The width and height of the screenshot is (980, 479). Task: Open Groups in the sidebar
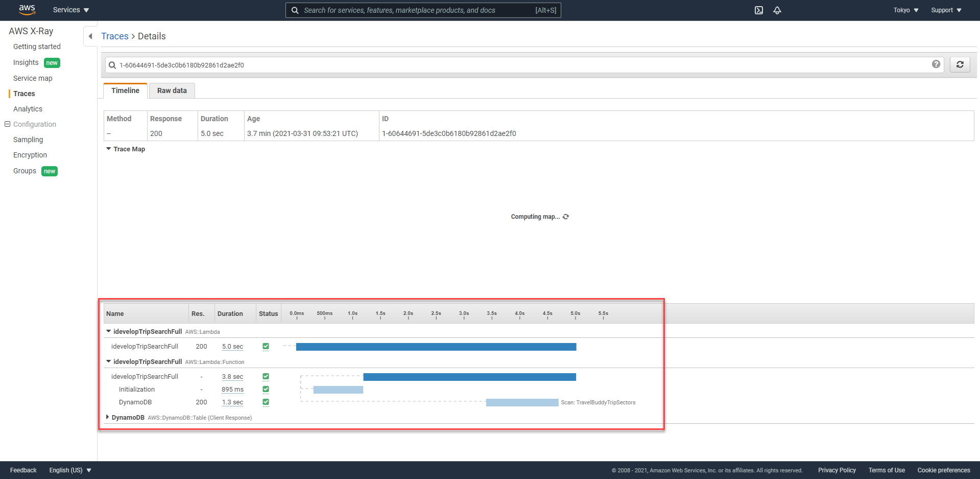pyautogui.click(x=25, y=171)
